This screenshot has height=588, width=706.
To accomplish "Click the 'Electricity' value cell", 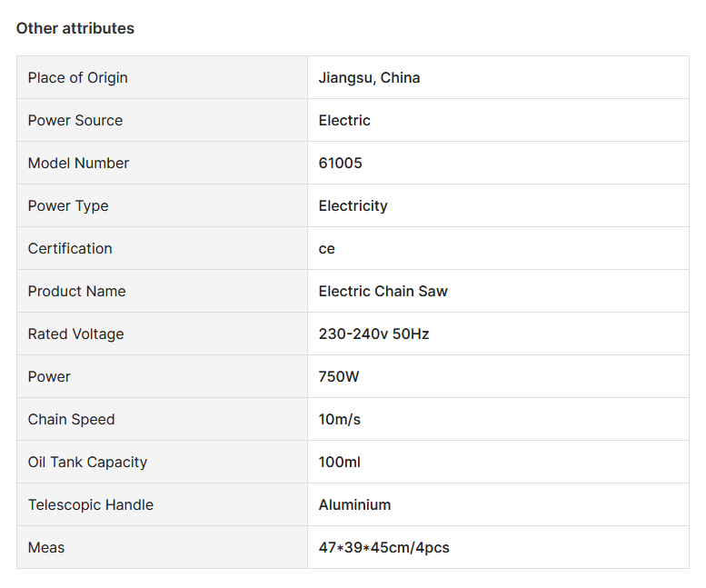I will click(x=353, y=205).
